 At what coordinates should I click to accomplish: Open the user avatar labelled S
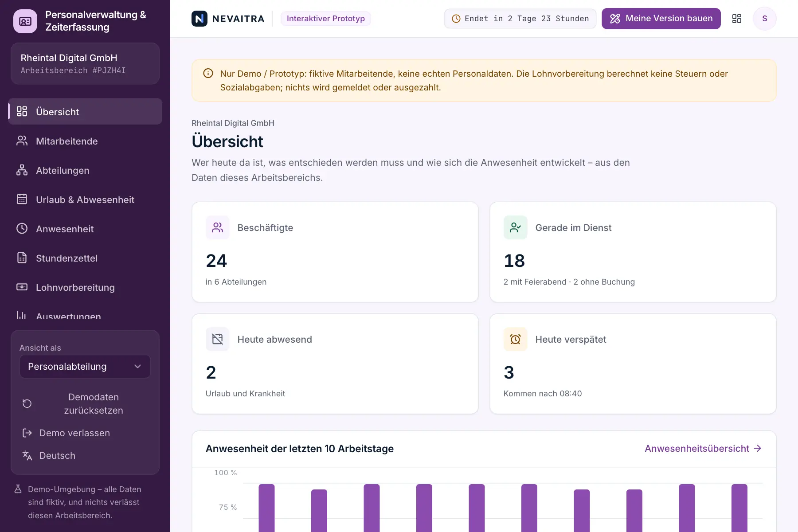764,19
